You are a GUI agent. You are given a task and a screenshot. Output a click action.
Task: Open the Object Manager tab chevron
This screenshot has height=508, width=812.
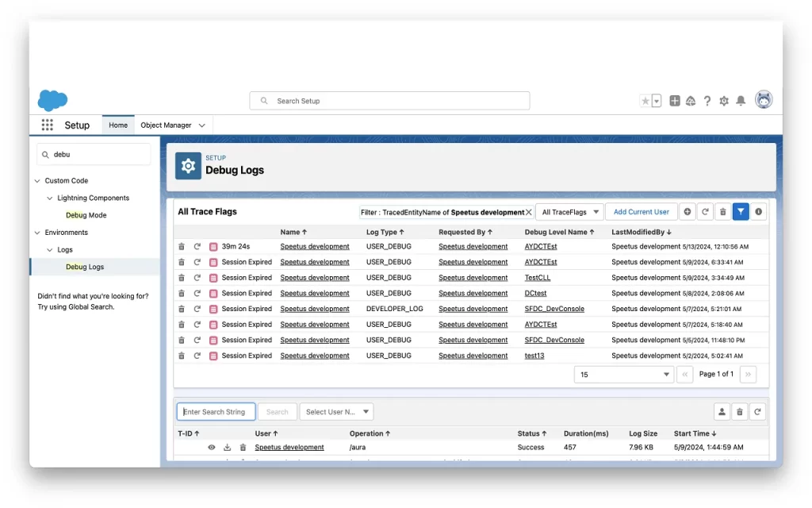[x=202, y=125]
